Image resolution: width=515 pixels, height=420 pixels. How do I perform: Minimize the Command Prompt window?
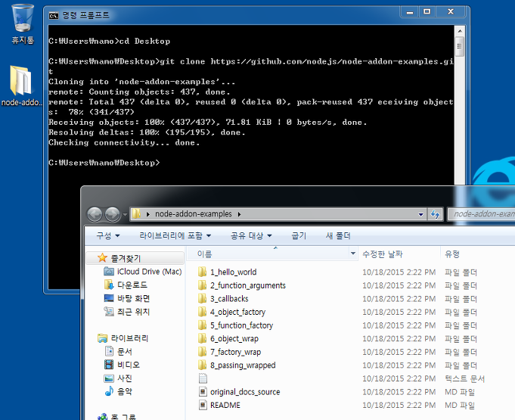(410, 12)
